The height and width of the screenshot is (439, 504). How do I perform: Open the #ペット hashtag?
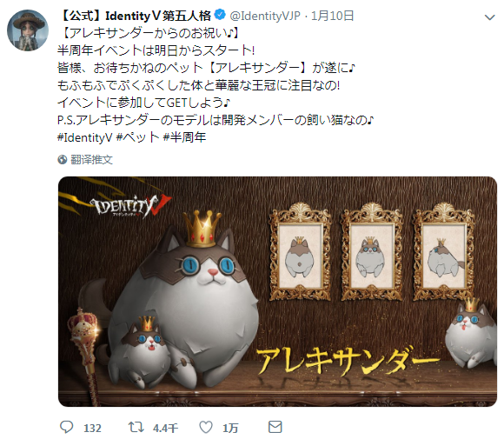(x=137, y=137)
